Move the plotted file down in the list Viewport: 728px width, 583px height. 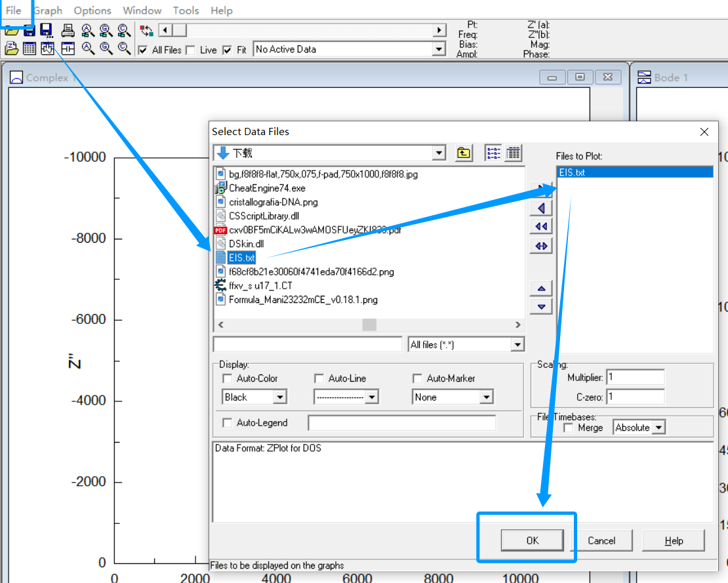[541, 306]
